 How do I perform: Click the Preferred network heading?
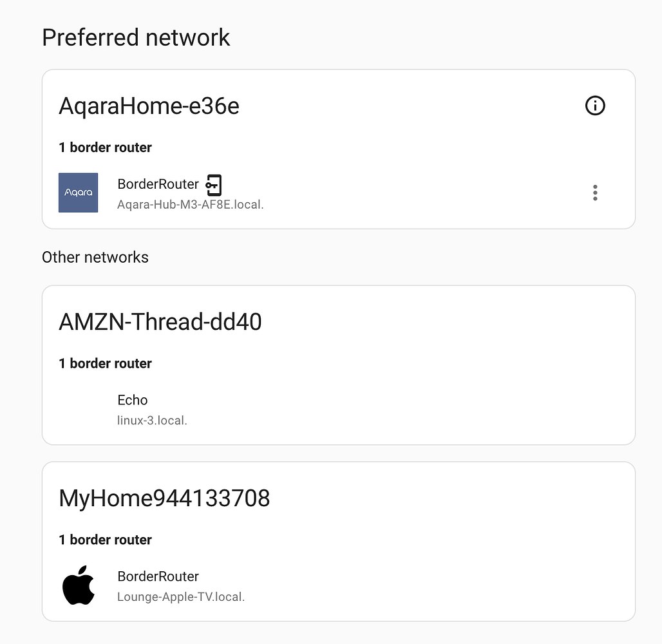point(136,37)
